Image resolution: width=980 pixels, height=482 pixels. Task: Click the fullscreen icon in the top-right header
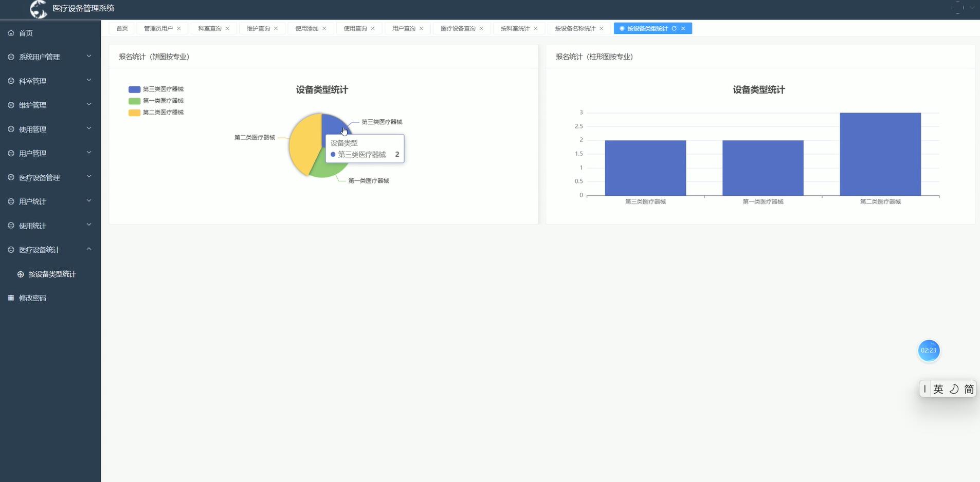(957, 8)
